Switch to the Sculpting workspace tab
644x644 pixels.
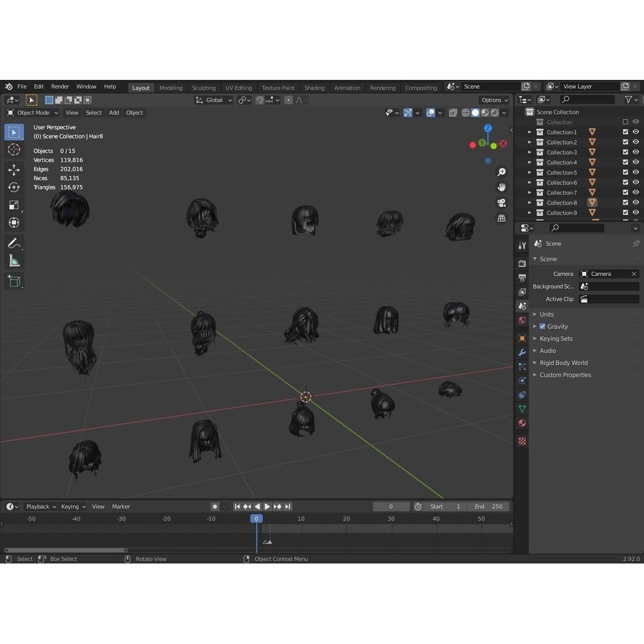tap(204, 88)
